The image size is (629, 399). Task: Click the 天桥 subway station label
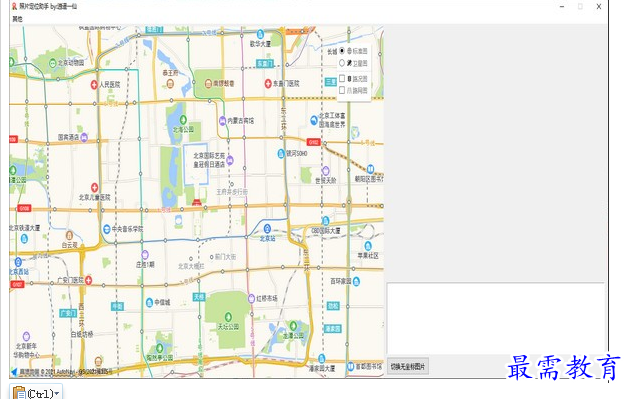[199, 297]
